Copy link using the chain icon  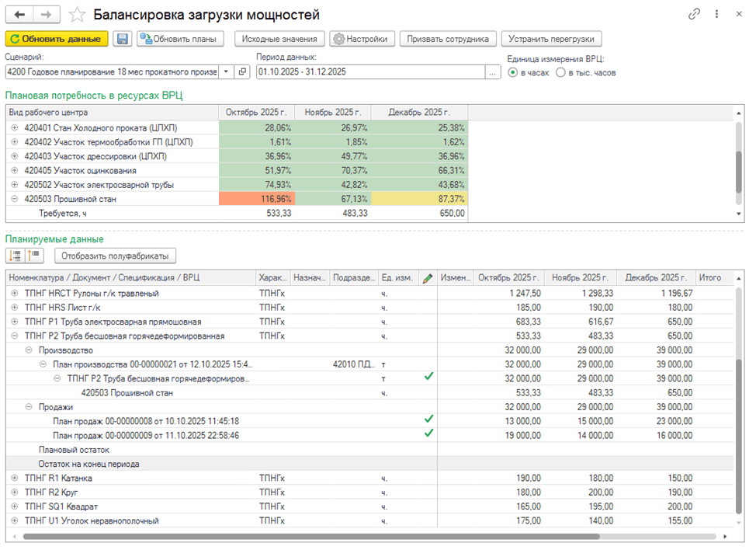point(694,15)
